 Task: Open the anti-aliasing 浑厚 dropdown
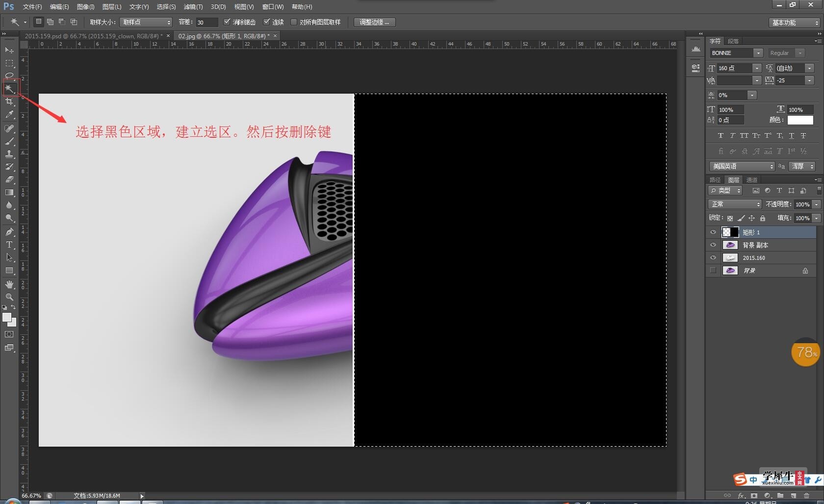click(802, 167)
